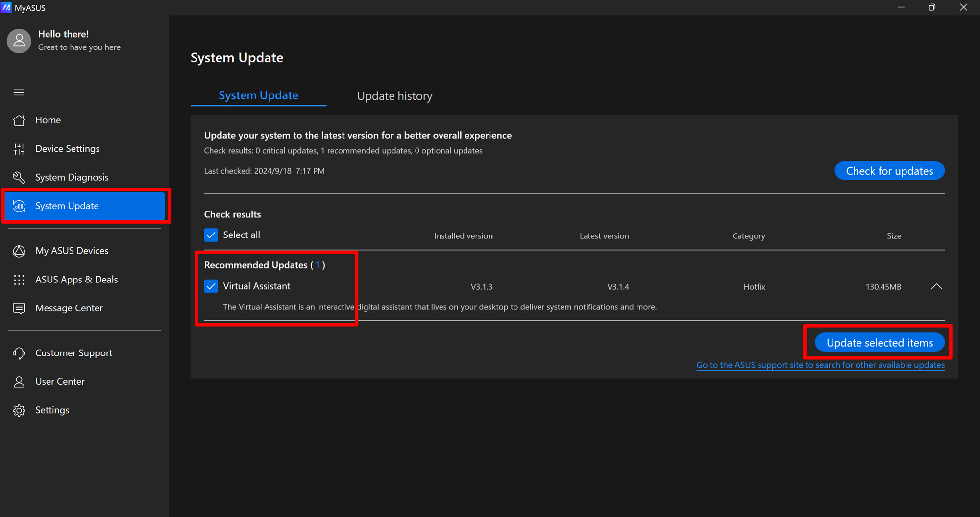Click the Message Center chat icon
The image size is (980, 517).
click(x=19, y=308)
